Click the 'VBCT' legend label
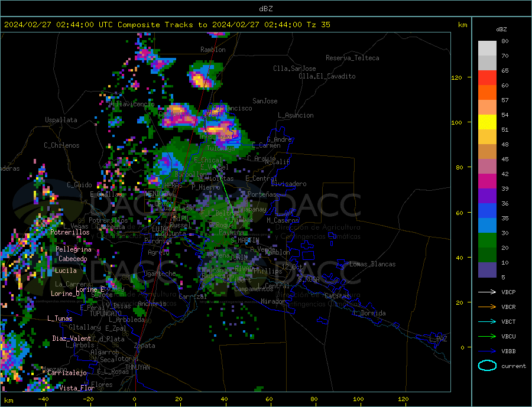Image resolution: width=532 pixels, height=407 pixels. point(508,321)
